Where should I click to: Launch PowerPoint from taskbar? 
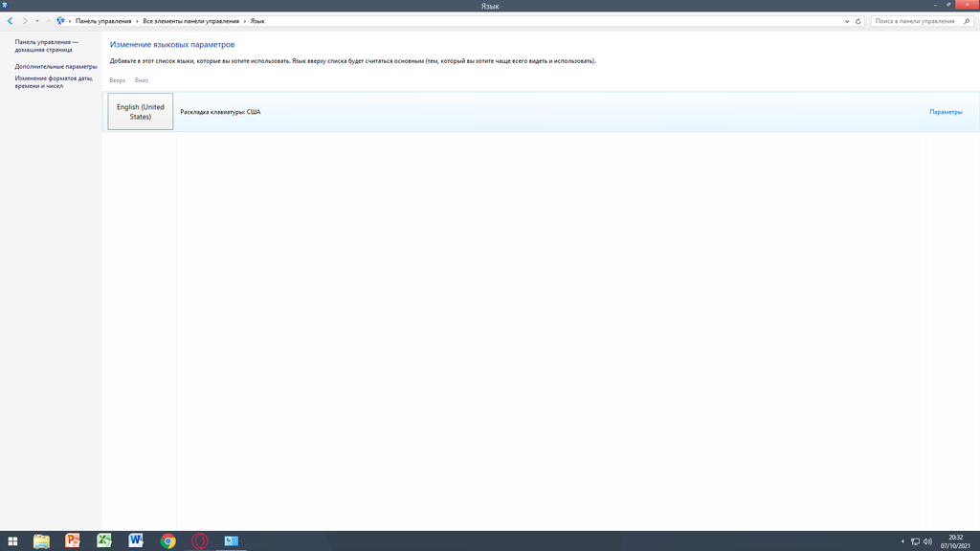tap(73, 541)
